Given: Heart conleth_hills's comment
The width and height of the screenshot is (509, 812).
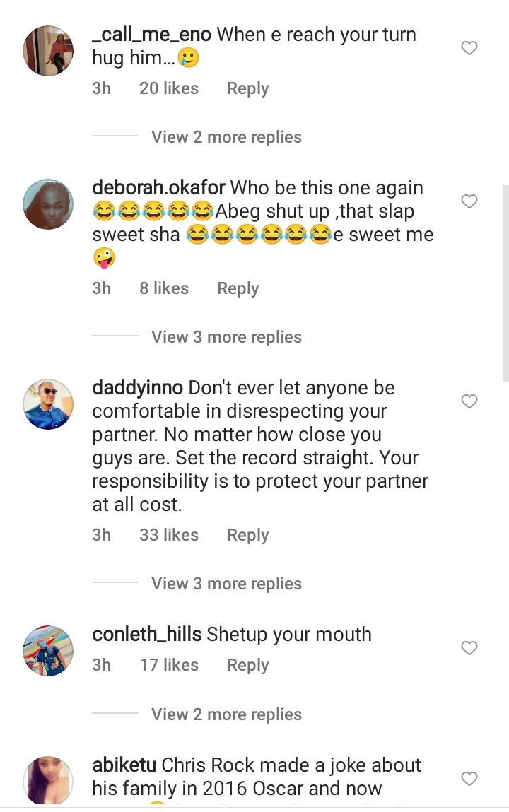Looking at the screenshot, I should (469, 648).
